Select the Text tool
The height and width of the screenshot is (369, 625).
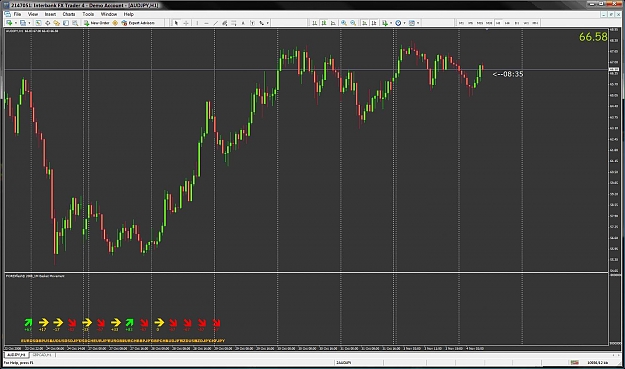point(243,23)
